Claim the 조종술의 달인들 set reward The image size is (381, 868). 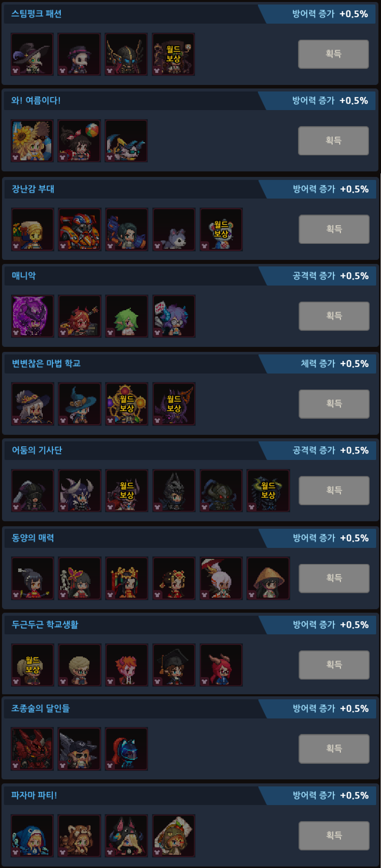pos(334,748)
